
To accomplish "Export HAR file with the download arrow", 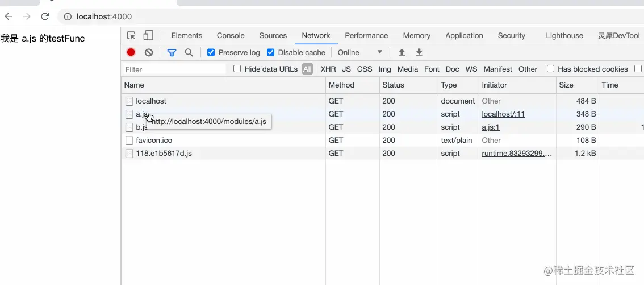I will [419, 52].
